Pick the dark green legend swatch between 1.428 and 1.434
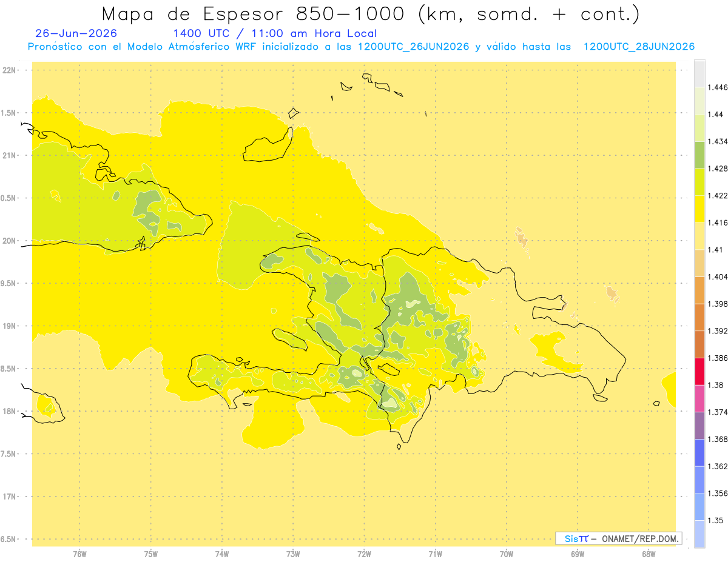The height and width of the screenshot is (562, 728). (x=699, y=155)
